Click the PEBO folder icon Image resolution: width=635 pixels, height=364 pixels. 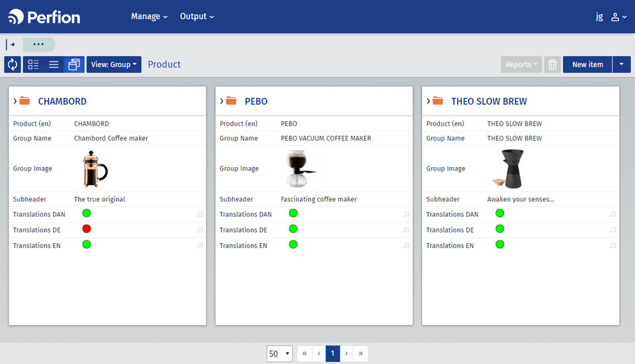tap(232, 100)
